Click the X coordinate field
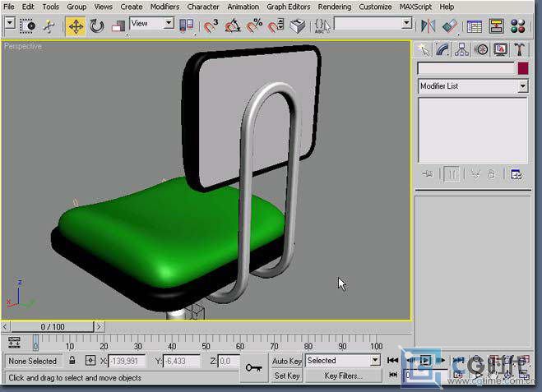Screen dimensions: 542x392 point(127,362)
